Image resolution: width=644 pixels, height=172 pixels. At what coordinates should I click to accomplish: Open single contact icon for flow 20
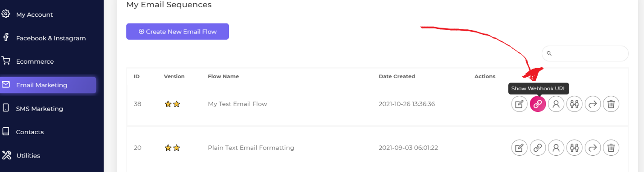(556, 148)
